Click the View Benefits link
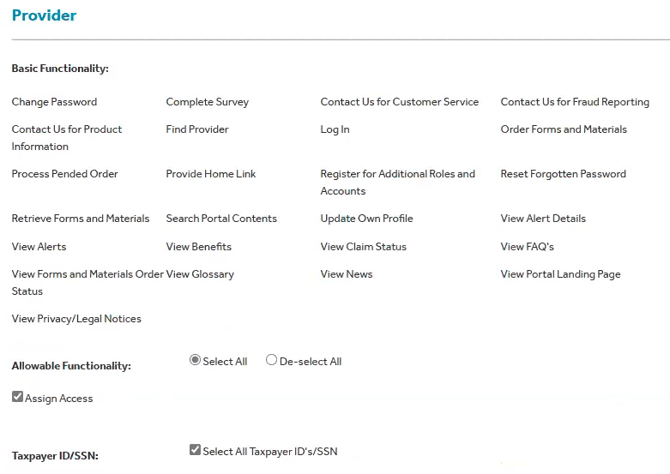Image resolution: width=670 pixels, height=474 pixels. click(x=198, y=246)
